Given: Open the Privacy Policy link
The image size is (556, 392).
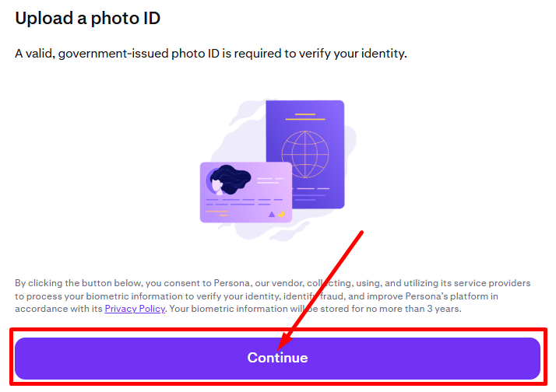Looking at the screenshot, I should [135, 309].
